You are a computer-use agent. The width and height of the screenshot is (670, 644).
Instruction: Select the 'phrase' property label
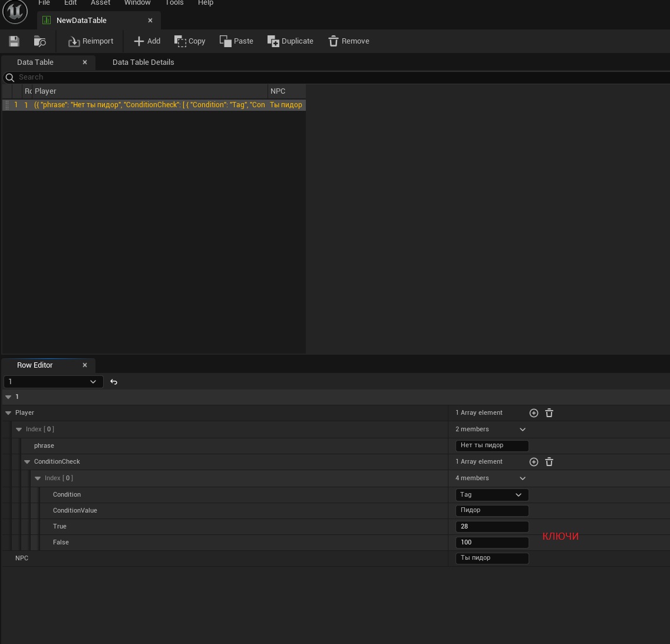pos(44,445)
